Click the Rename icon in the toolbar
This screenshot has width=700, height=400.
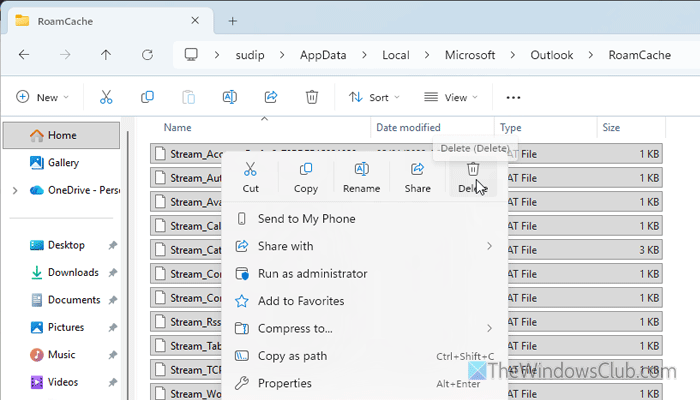point(229,97)
